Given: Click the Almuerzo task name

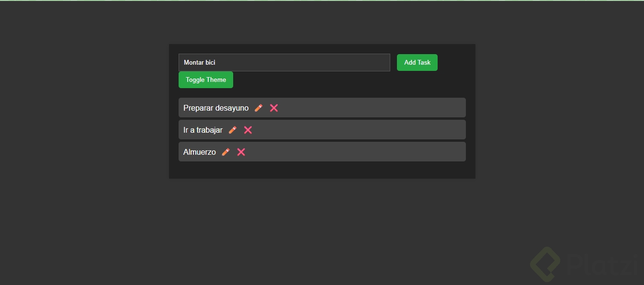Looking at the screenshot, I should coord(200,152).
